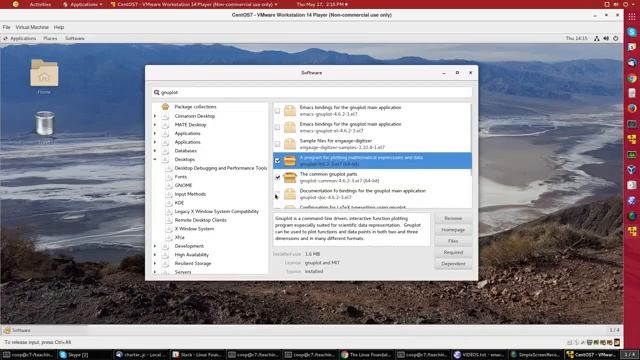This screenshot has height=360, width=640.
Task: Select GNOME in the category tree
Action: (x=183, y=185)
